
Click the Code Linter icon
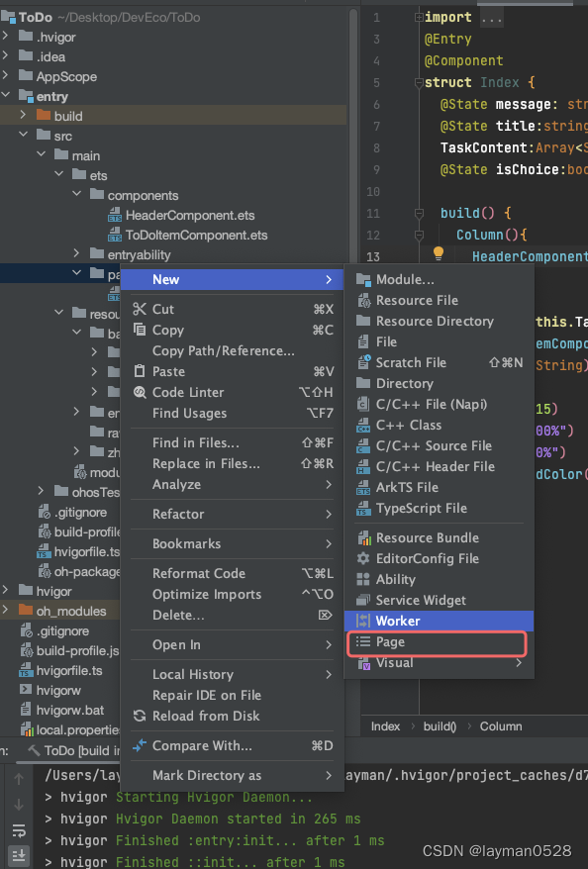(140, 392)
